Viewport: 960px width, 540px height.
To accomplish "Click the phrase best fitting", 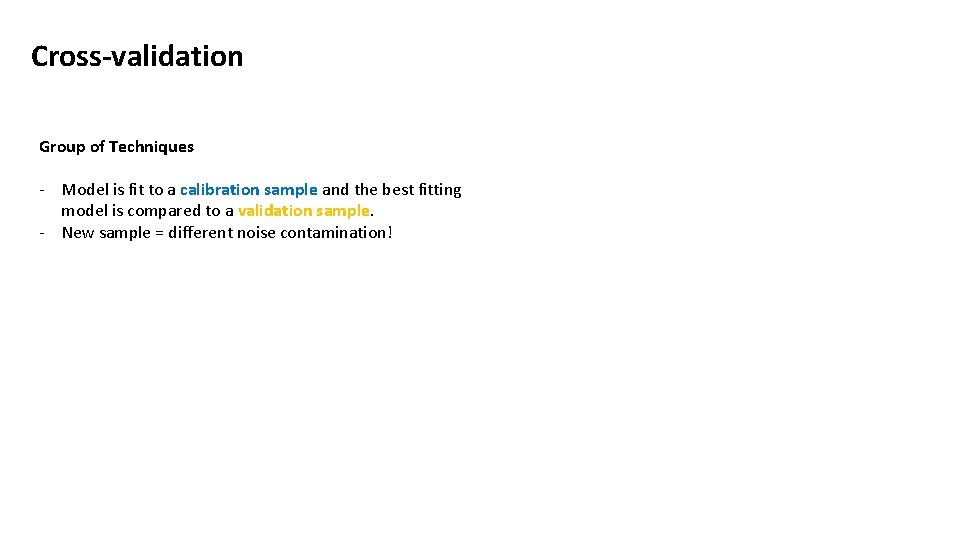I will click(x=422, y=190).
